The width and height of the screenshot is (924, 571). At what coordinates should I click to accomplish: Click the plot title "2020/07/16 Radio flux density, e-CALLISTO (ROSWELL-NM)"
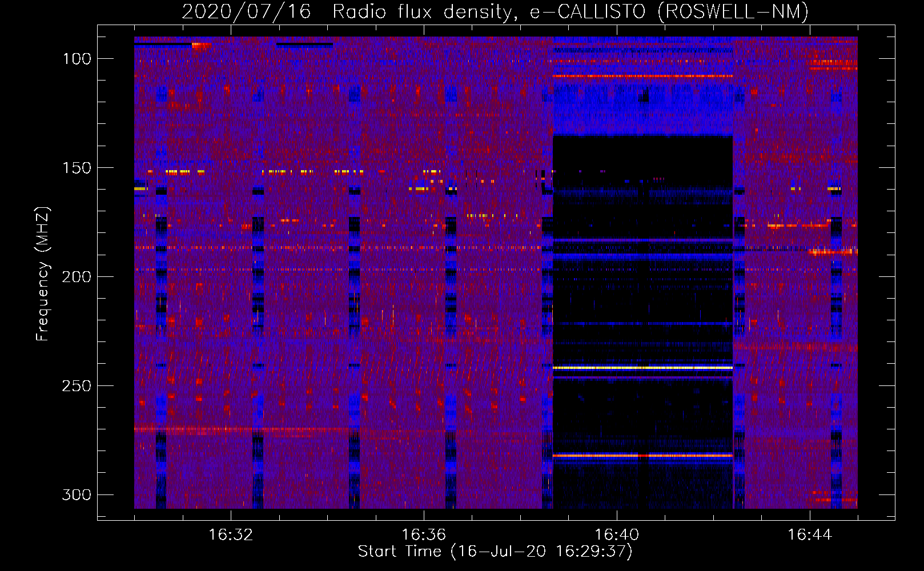click(x=495, y=11)
